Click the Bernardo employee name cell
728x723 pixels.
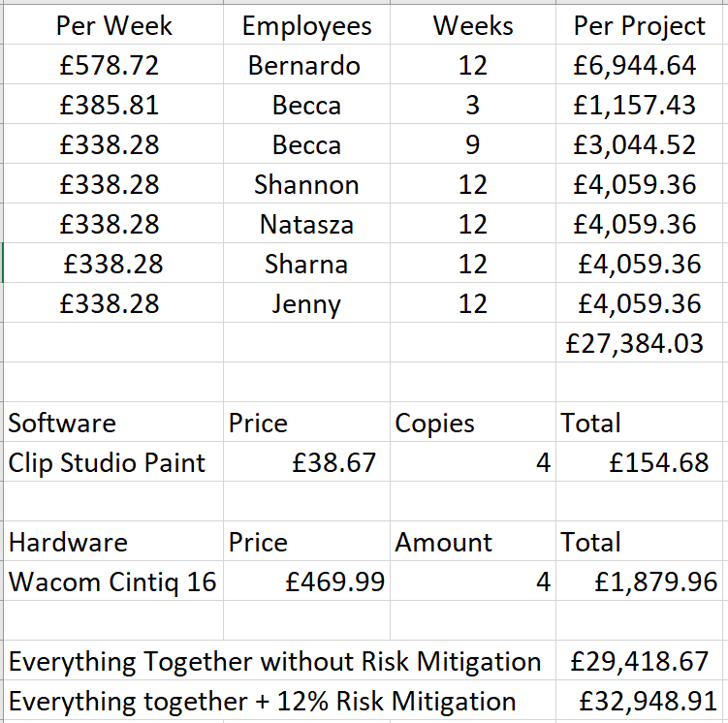click(x=304, y=66)
